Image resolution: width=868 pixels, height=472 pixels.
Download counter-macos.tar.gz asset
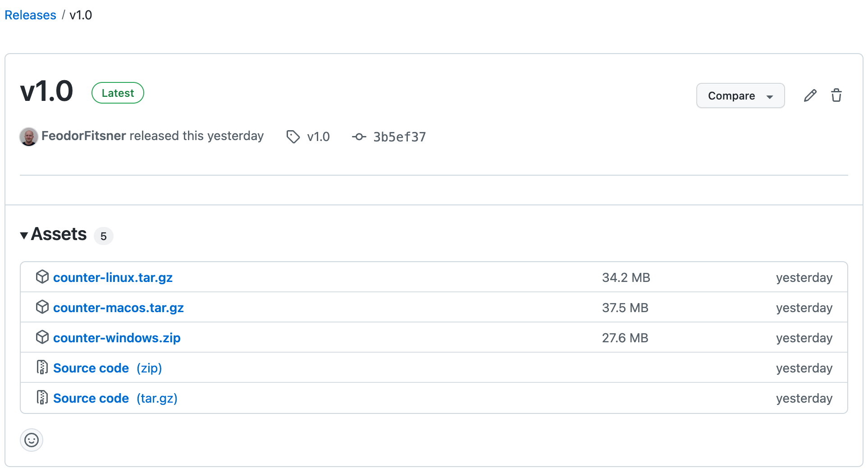pos(118,308)
